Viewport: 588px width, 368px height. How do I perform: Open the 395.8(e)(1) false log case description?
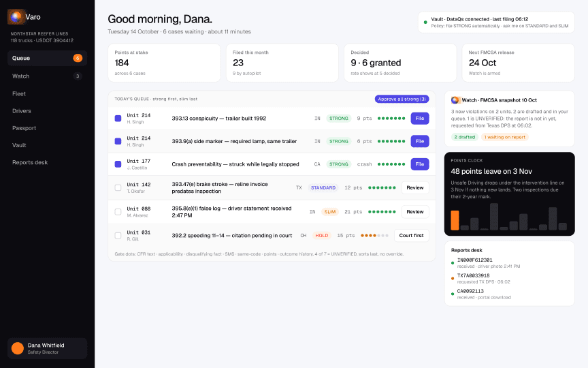(x=231, y=212)
